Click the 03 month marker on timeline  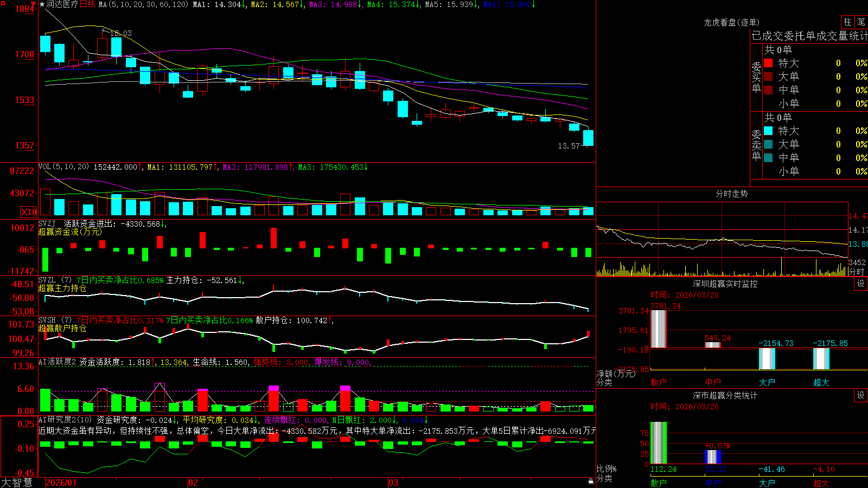click(393, 483)
